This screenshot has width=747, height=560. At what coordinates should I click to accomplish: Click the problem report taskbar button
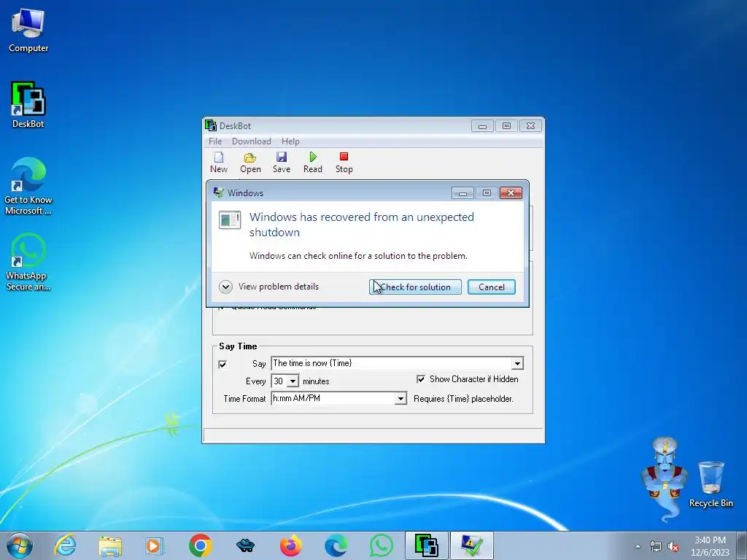(472, 545)
